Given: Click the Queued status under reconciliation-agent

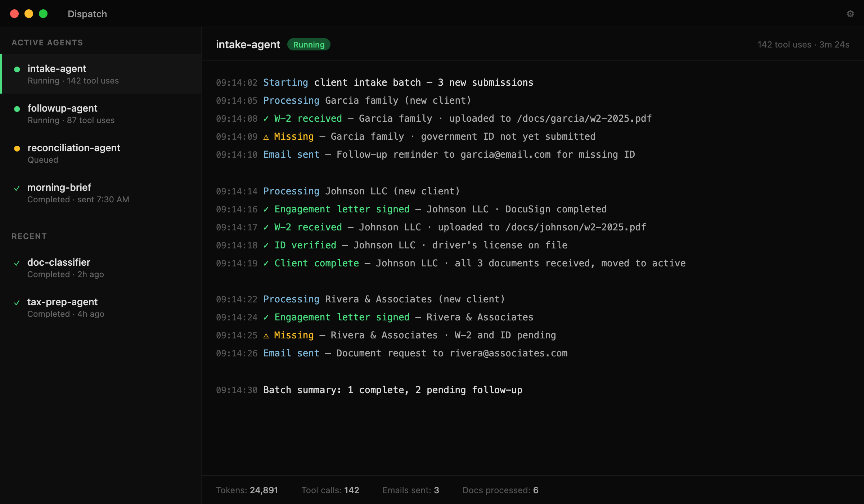Looking at the screenshot, I should [42, 160].
